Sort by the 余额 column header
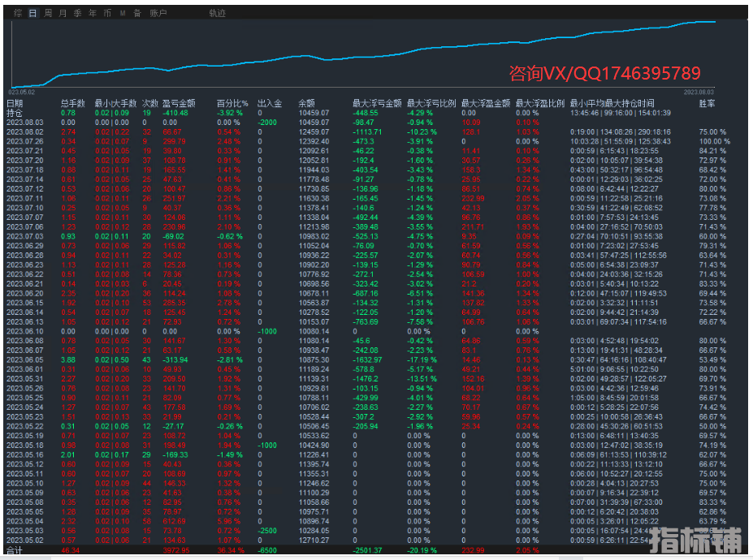 pos(306,103)
